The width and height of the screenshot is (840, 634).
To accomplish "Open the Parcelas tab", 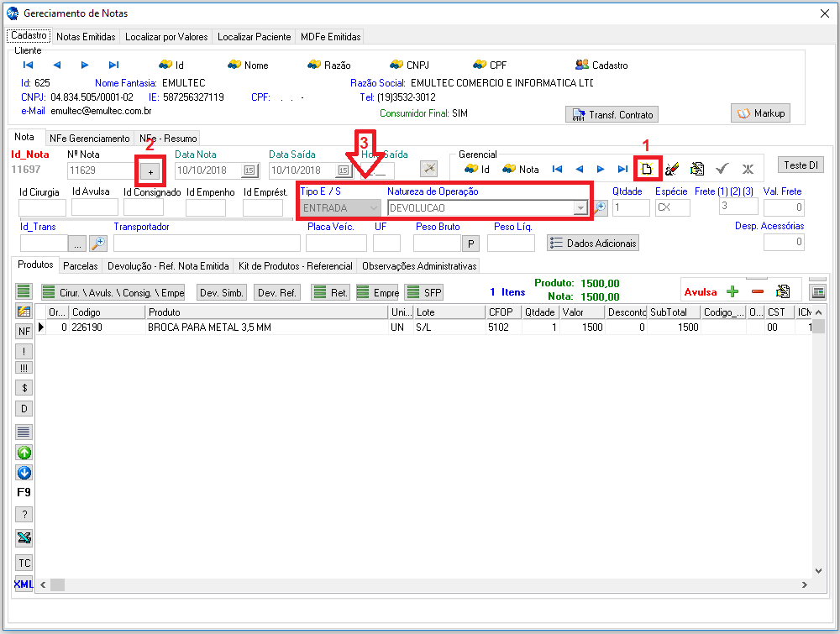I will pos(81,266).
